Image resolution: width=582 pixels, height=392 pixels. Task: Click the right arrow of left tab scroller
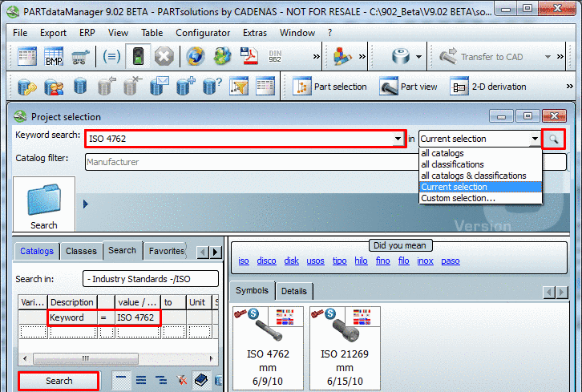(216, 253)
